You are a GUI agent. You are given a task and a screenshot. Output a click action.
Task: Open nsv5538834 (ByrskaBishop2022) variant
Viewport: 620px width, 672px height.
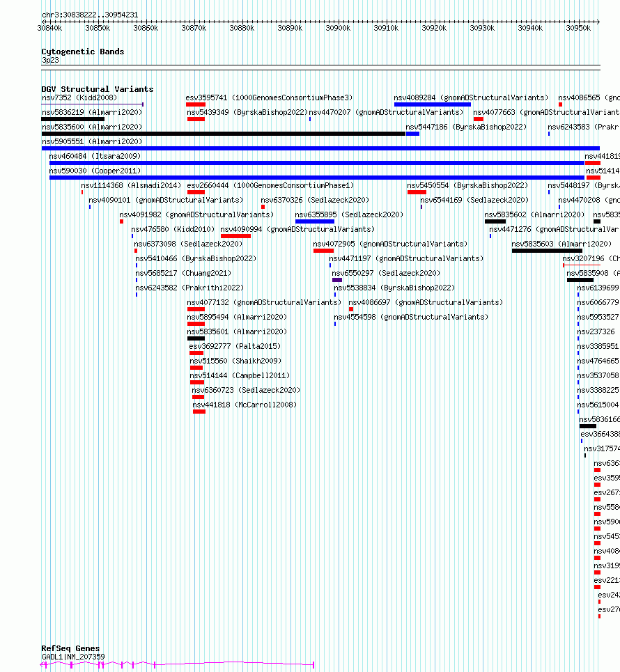point(394,288)
